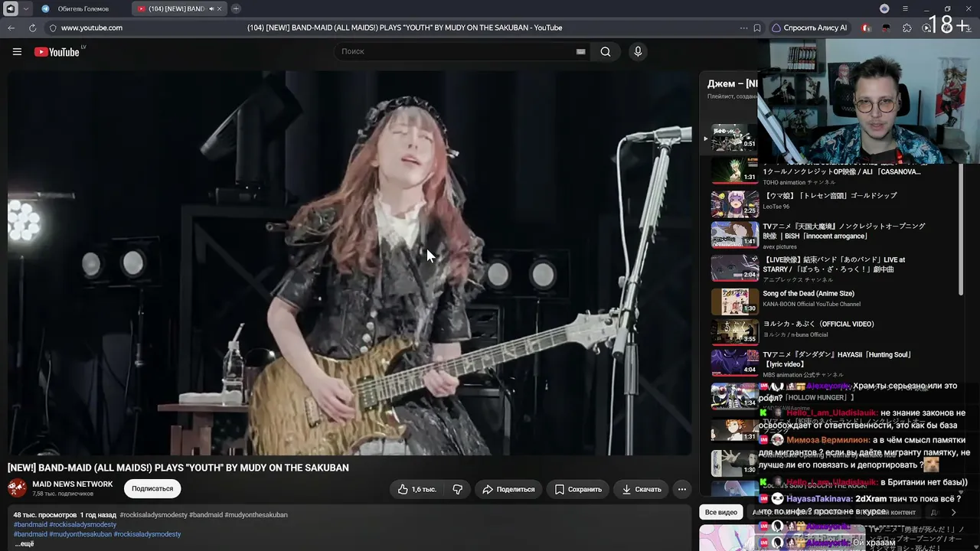Mute the tab using its speaker icon

tap(211, 8)
